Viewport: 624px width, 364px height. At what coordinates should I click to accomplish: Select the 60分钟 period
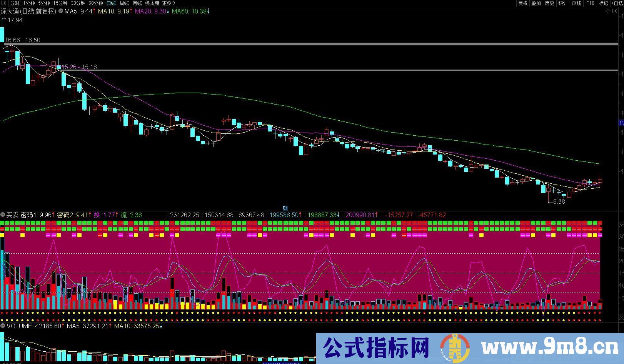96,3
